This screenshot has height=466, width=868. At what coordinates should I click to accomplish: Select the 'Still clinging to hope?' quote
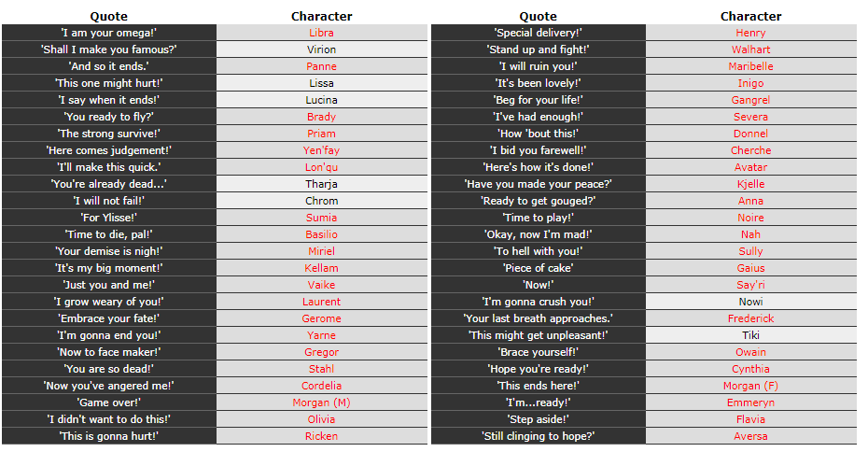point(539,436)
